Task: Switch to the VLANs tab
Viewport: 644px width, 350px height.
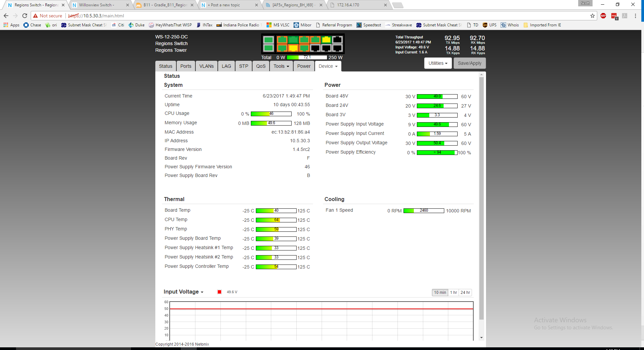Action: [206, 66]
